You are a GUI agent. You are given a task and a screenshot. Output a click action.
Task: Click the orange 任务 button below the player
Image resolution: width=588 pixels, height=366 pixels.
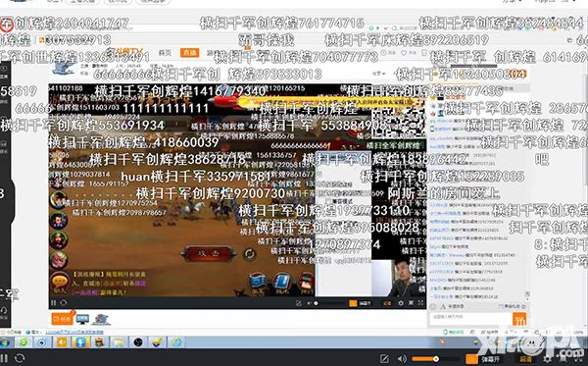coord(62,319)
